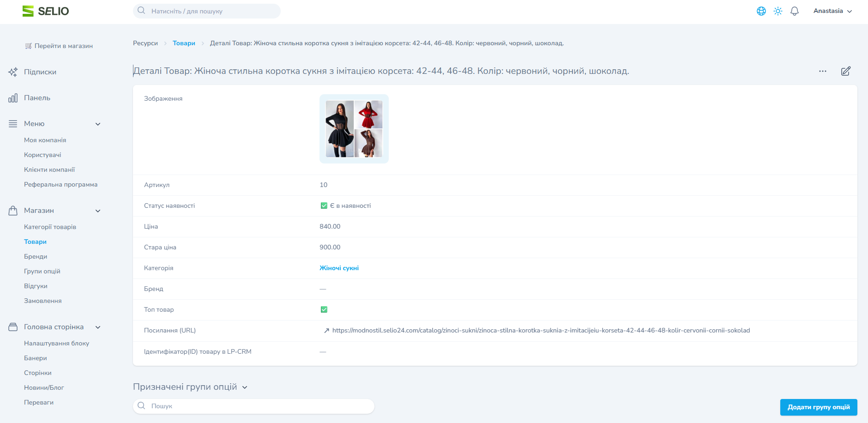The height and width of the screenshot is (423, 868).
Task: Open Клієнти компанії menu item
Action: coord(49,169)
